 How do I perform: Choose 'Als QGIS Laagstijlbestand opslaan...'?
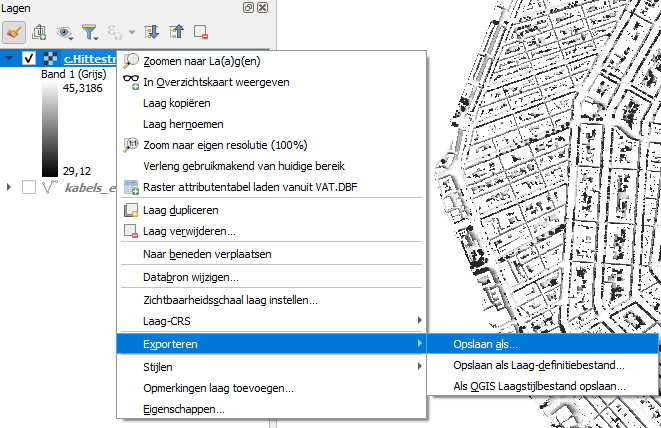click(543, 386)
